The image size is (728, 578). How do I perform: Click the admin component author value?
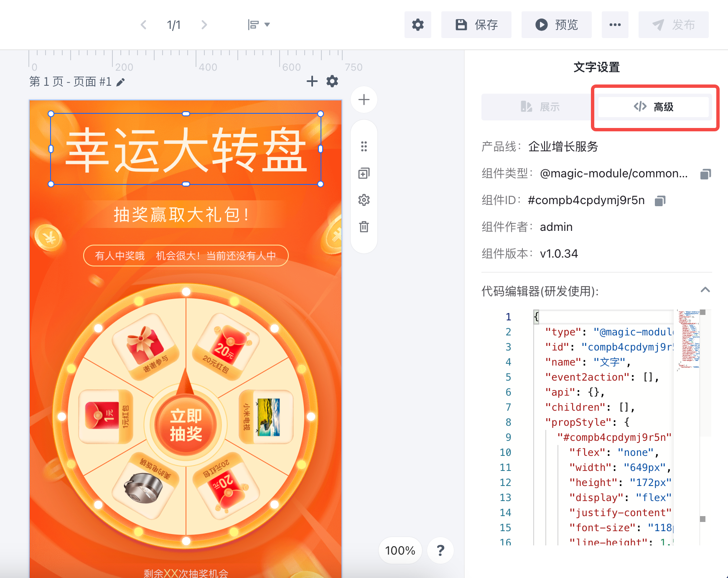click(x=556, y=227)
